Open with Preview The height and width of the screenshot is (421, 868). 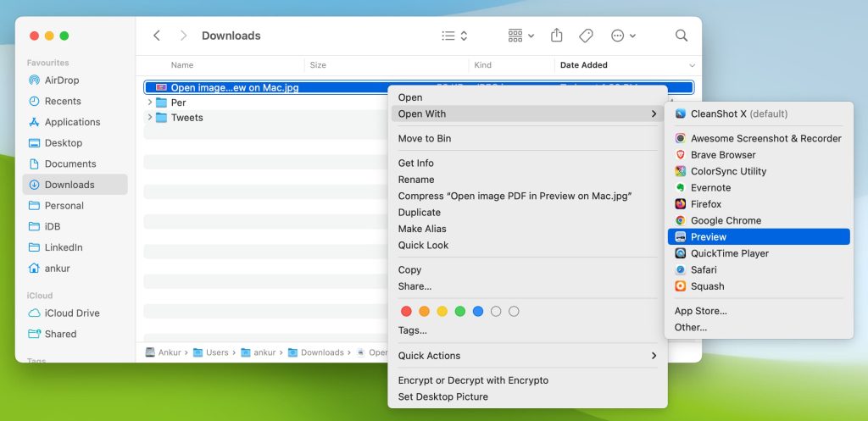[759, 237]
